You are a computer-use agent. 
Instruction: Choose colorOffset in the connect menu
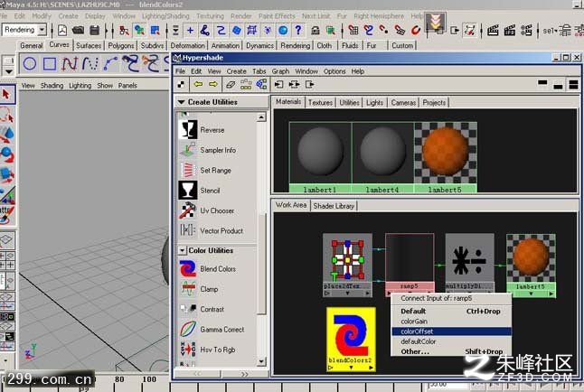(x=452, y=331)
